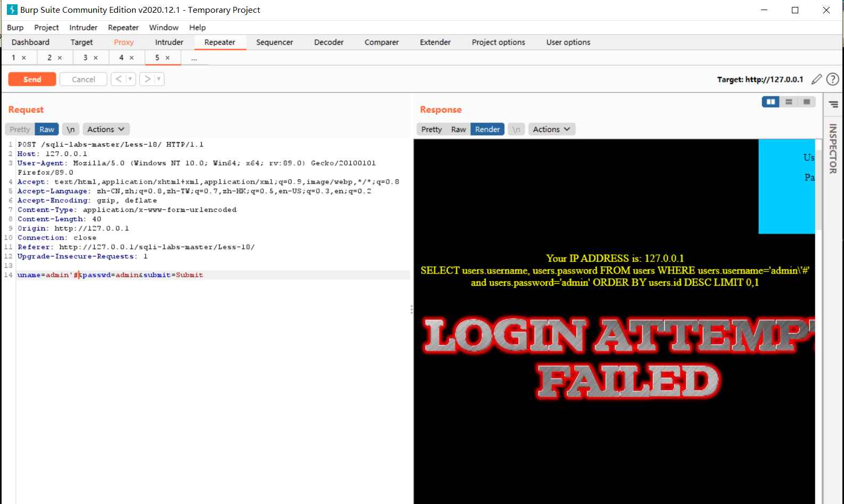The width and height of the screenshot is (844, 504).
Task: Open forward history dropdown arrow
Action: pos(159,79)
